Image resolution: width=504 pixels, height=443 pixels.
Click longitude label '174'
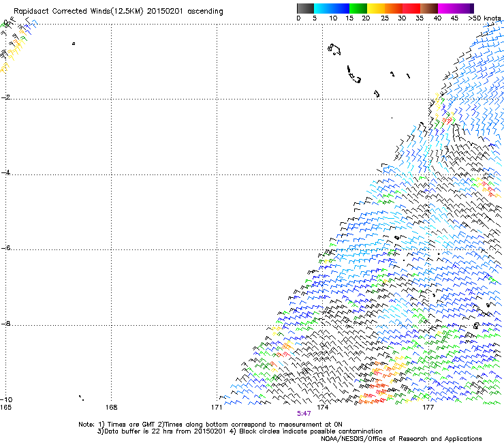coord(322,408)
